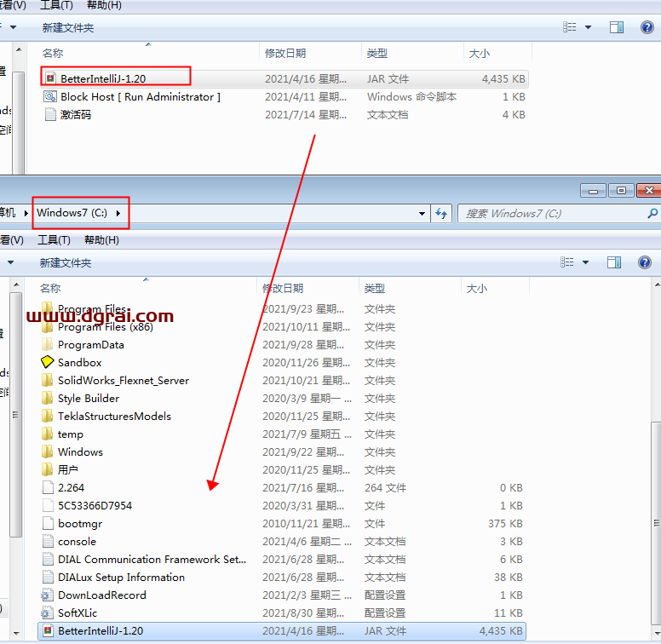Toggle preview pane in Windows7 (C:) window
This screenshot has width=661, height=644.
click(x=614, y=262)
